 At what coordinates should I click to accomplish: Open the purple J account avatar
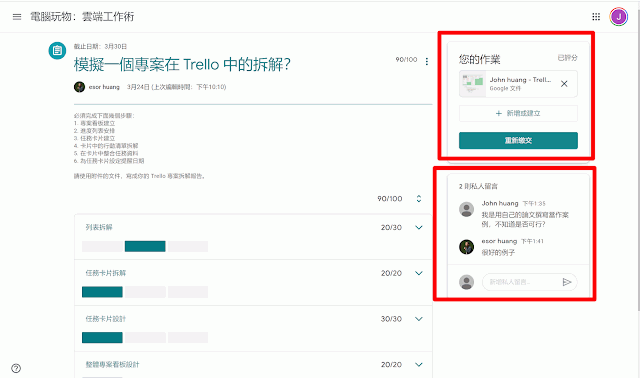(x=619, y=17)
